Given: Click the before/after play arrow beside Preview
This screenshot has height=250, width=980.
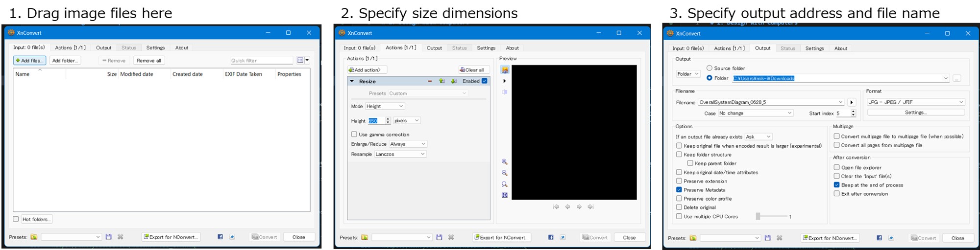Looking at the screenshot, I should click(505, 81).
